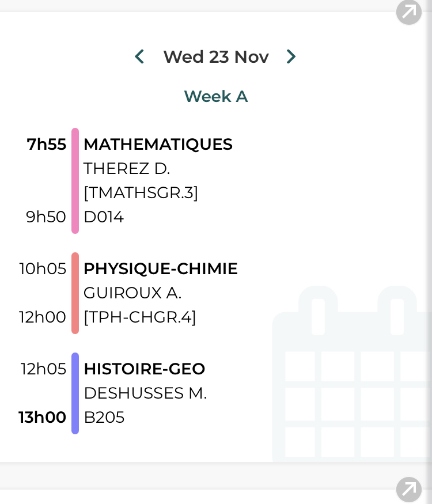
Task: Select teacher name GUIROUX A.
Action: [x=132, y=293]
